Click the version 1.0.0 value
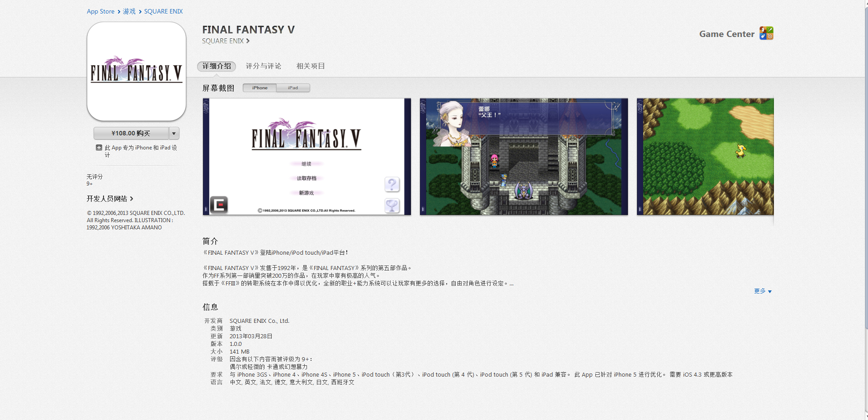 tap(236, 344)
